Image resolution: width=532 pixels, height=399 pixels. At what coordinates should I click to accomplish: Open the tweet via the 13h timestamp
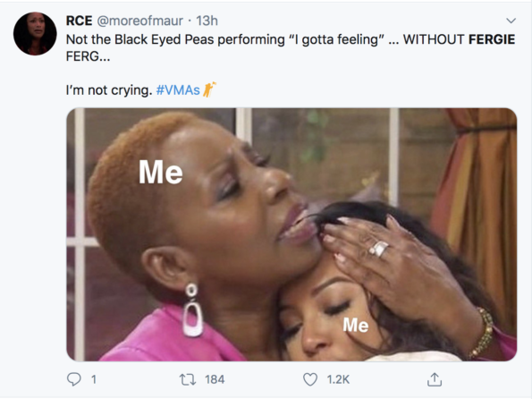207,21
